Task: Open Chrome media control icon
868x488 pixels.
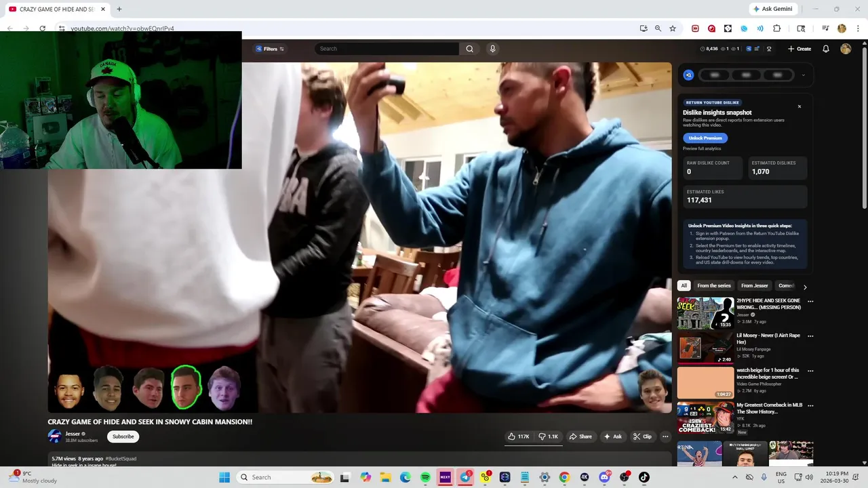Action: coord(825,28)
